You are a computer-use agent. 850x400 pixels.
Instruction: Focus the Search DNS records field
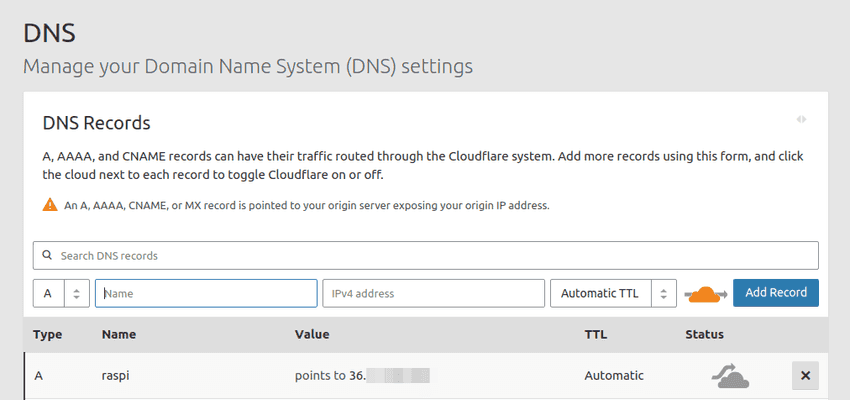430,256
